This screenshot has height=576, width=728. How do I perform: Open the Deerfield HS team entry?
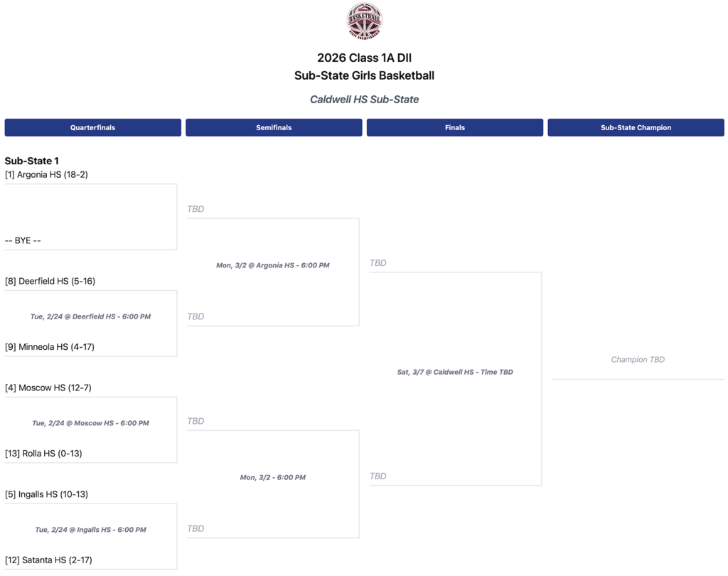(x=50, y=281)
